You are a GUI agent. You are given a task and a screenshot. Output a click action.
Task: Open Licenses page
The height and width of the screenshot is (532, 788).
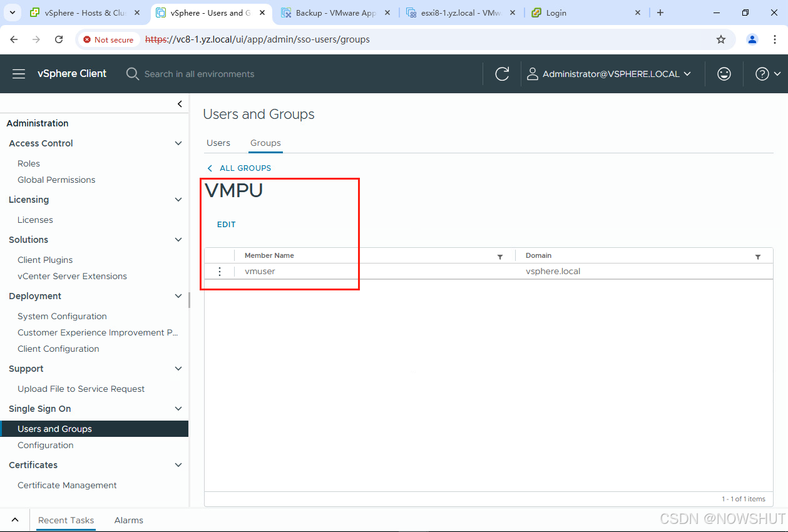35,220
